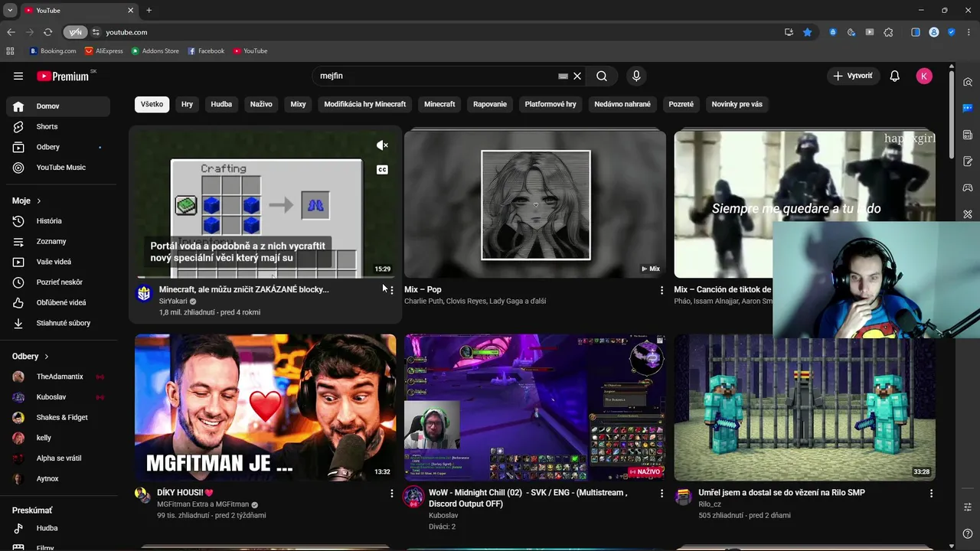Open options for Minecraft ZAKÁZANÉ blocky video
Image resolution: width=980 pixels, height=551 pixels.
click(x=391, y=291)
